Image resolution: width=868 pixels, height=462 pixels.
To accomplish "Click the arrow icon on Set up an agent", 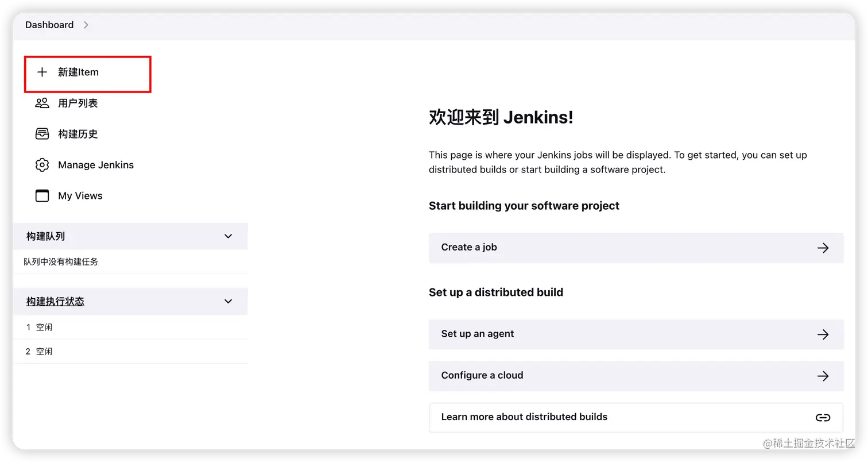I will [823, 334].
